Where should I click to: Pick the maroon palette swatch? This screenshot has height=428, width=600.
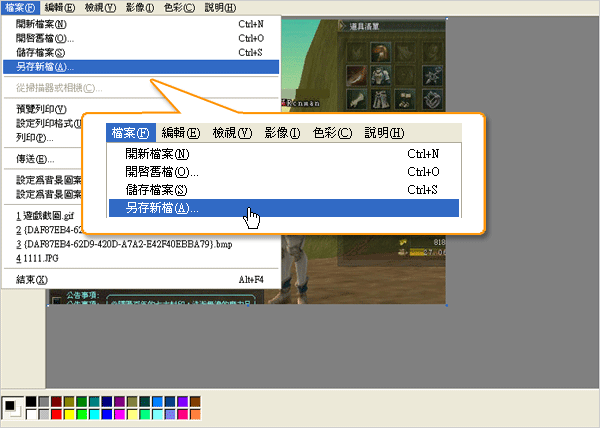tap(56, 401)
